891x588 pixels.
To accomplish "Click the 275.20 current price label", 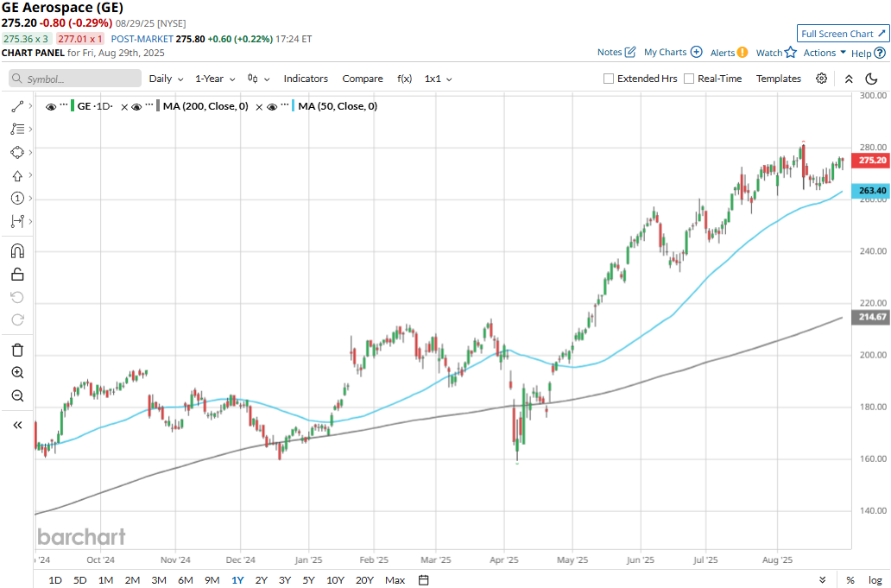I will [x=872, y=161].
